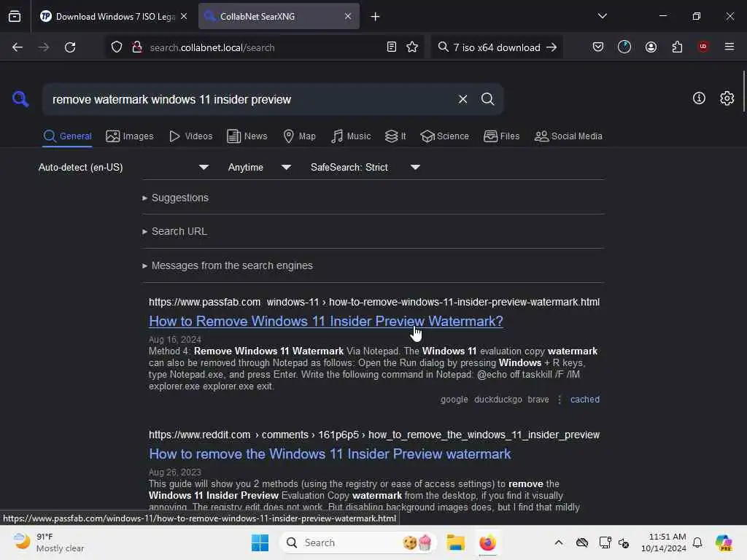Open Firefox from the taskbar

[x=487, y=542]
